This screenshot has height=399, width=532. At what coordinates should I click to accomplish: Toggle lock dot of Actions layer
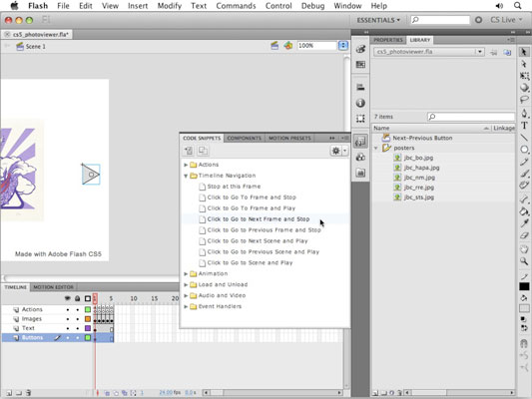(78, 309)
